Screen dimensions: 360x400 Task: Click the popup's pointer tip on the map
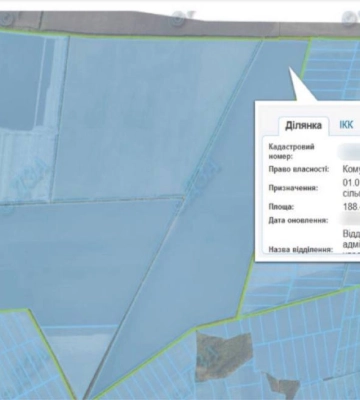(x=289, y=68)
